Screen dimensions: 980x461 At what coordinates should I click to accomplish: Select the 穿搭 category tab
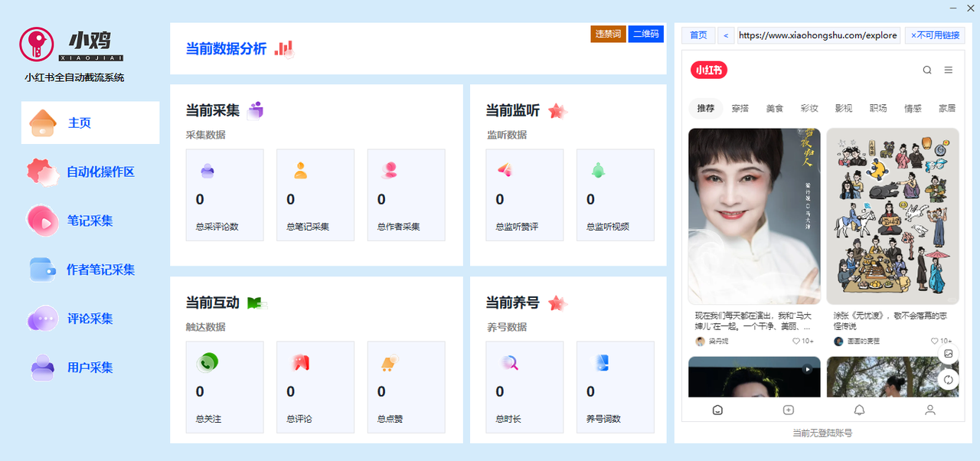pyautogui.click(x=740, y=108)
